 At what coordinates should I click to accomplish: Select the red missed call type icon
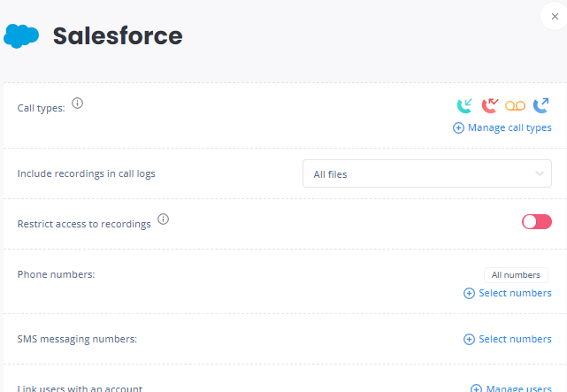click(490, 105)
